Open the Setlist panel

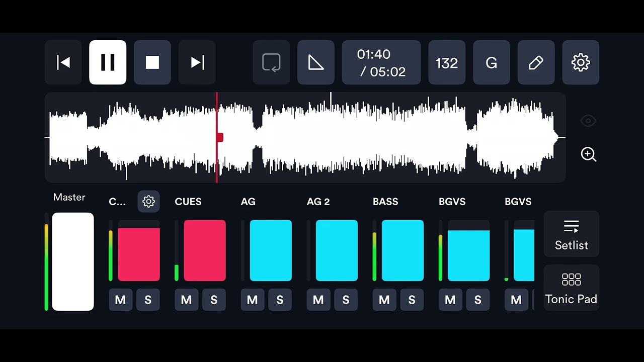click(571, 234)
